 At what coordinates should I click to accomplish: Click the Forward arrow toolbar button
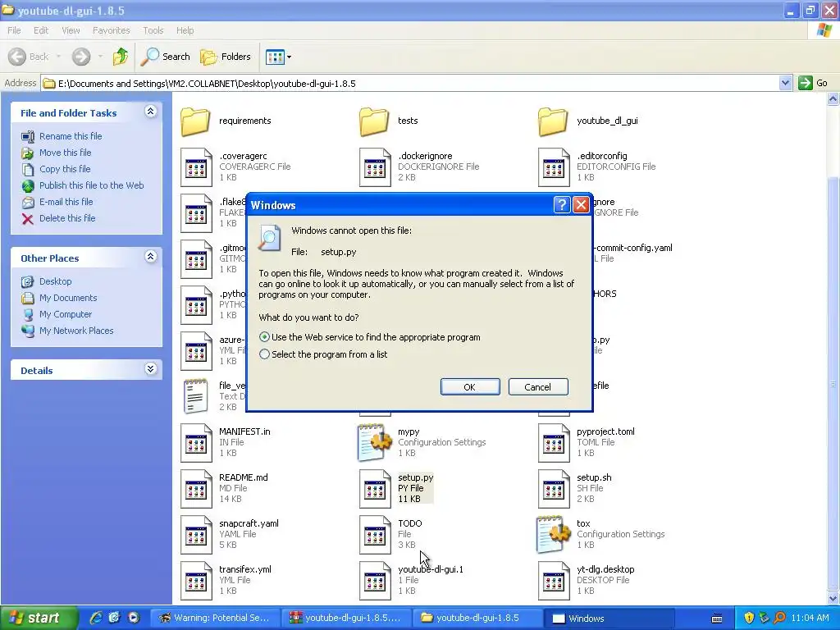click(x=81, y=57)
